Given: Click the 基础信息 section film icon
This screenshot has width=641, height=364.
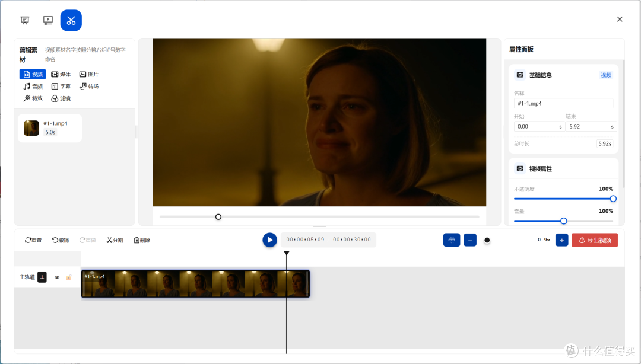Looking at the screenshot, I should pyautogui.click(x=520, y=75).
